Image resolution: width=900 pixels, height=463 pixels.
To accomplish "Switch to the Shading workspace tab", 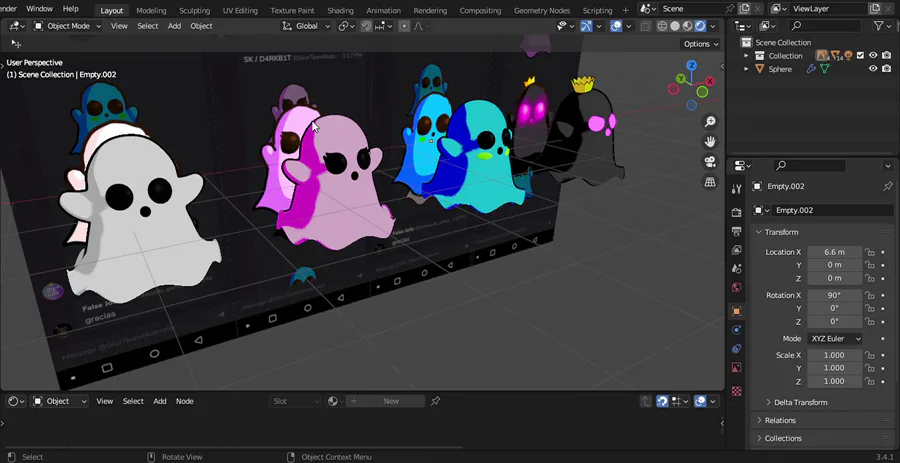I will 340,10.
